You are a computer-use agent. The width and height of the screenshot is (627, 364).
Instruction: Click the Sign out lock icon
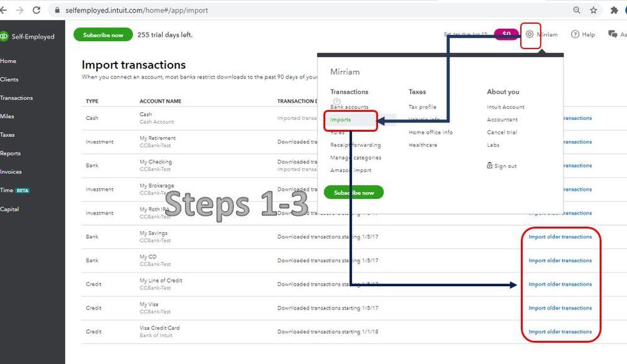click(x=490, y=165)
